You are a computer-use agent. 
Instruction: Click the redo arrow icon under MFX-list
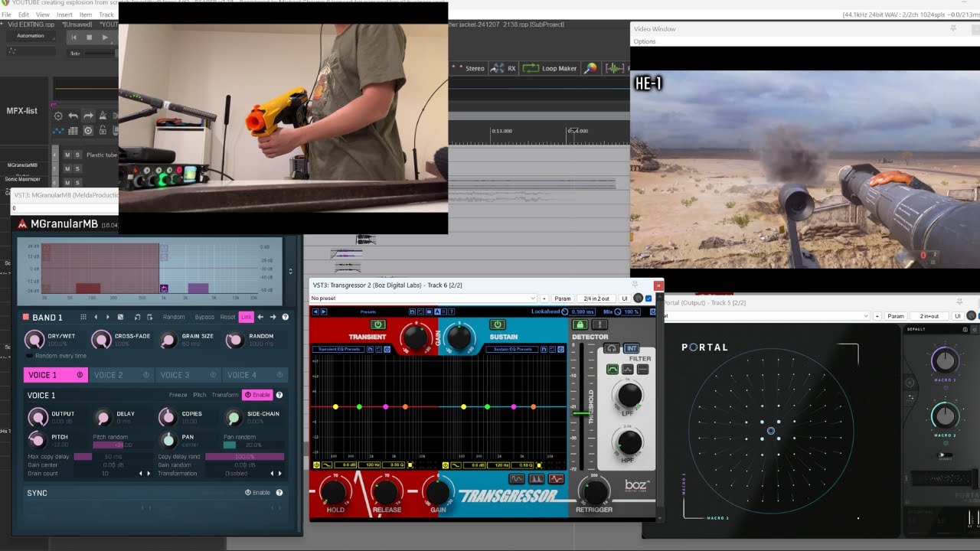point(88,116)
